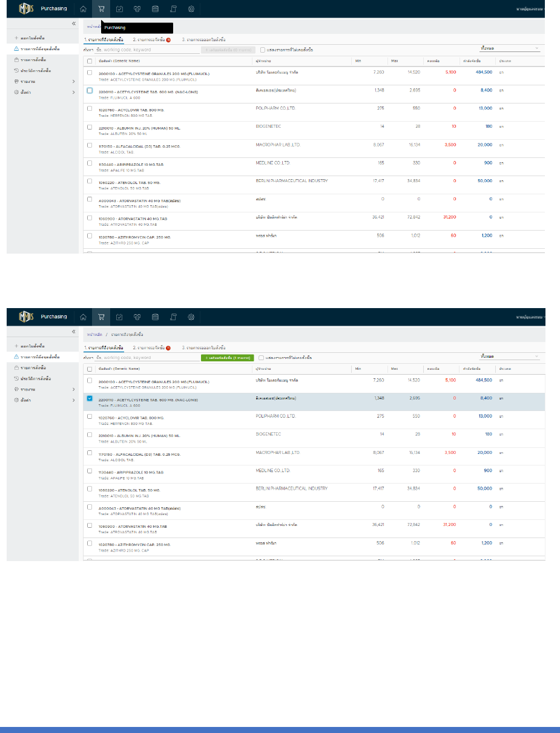The image size is (560, 733).
Task: Collapse the sidebar using « in lower screenshot
Action: point(74,332)
